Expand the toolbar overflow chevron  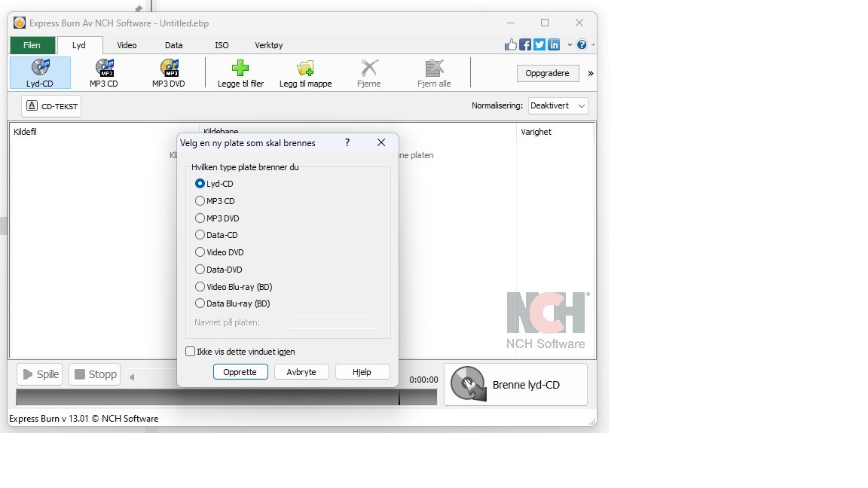pos(590,73)
